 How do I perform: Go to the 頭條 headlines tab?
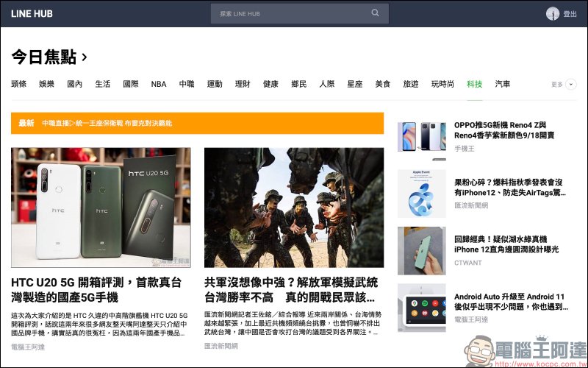(19, 85)
